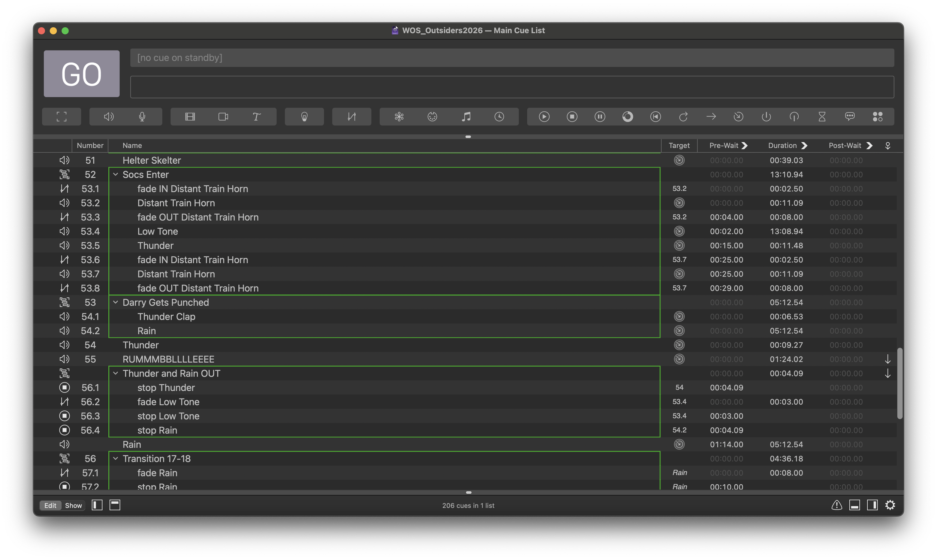Screen dimensions: 937x560
Task: Collapse the Darry Gets Punched group
Action: click(x=115, y=302)
